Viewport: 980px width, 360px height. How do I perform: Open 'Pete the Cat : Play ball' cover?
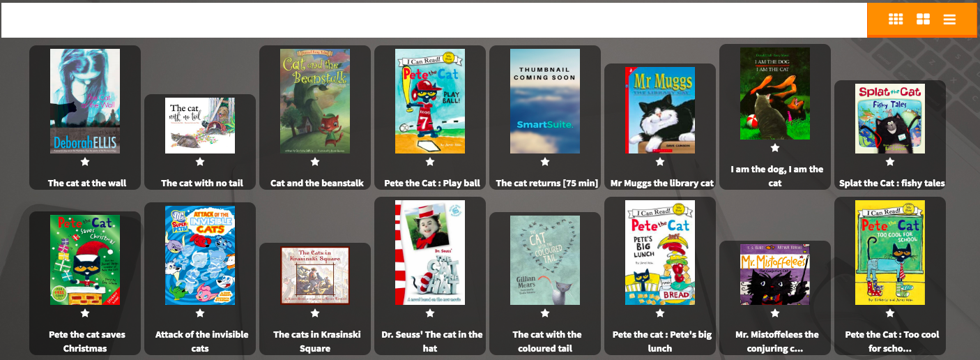coord(430,101)
